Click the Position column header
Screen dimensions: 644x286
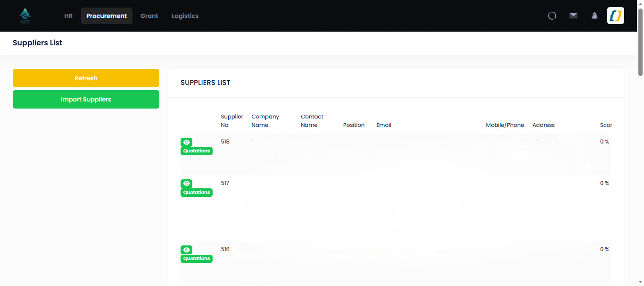point(354,125)
